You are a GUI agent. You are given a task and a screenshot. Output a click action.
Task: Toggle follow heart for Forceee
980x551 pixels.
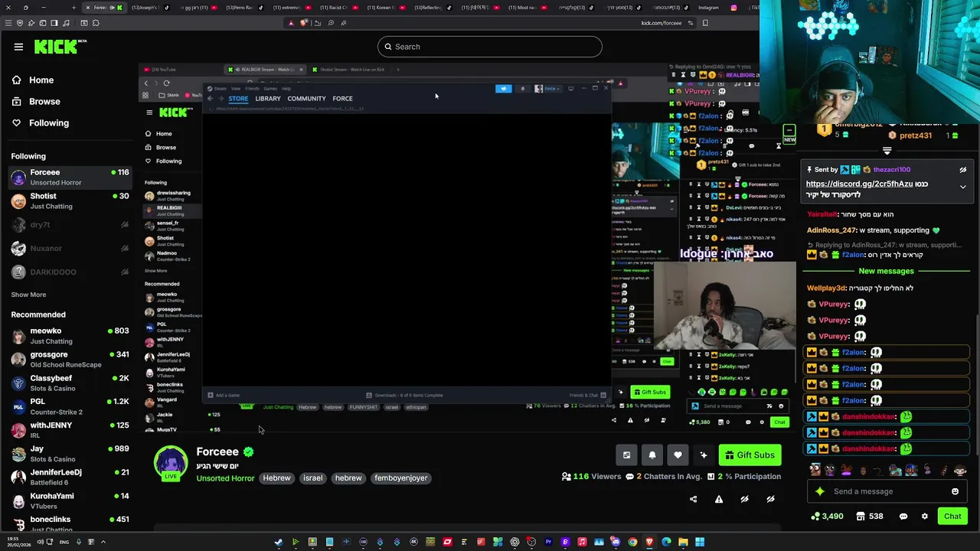[678, 455]
